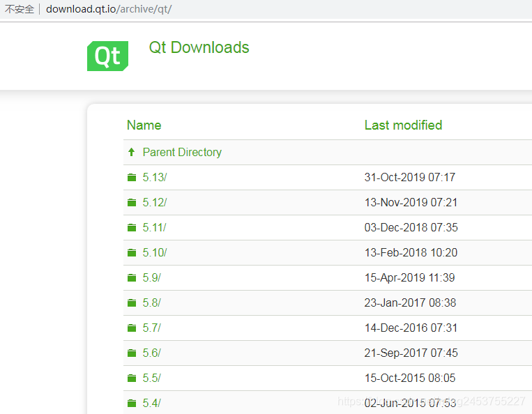Open the 5.10/ directory link
The height and width of the screenshot is (414, 532).
(x=155, y=252)
